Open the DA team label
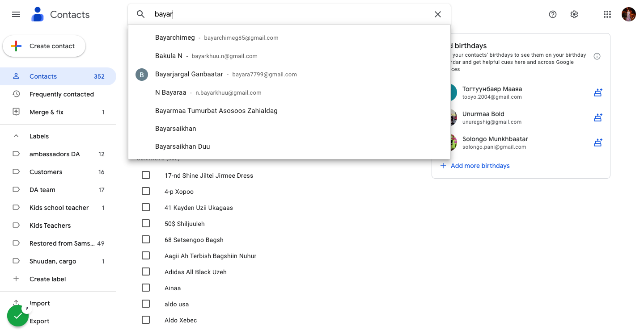The image size is (644, 330). (x=58, y=190)
